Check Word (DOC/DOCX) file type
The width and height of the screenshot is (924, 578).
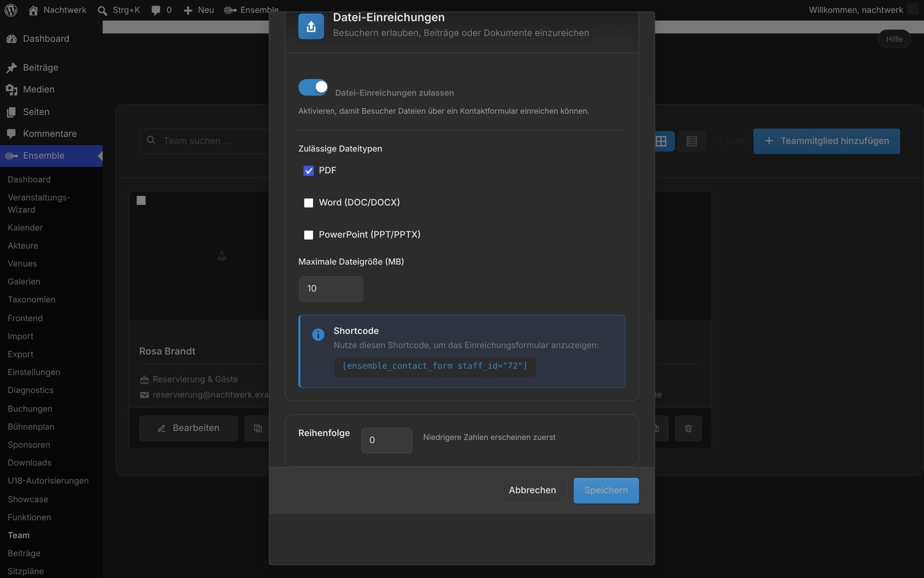coord(308,203)
